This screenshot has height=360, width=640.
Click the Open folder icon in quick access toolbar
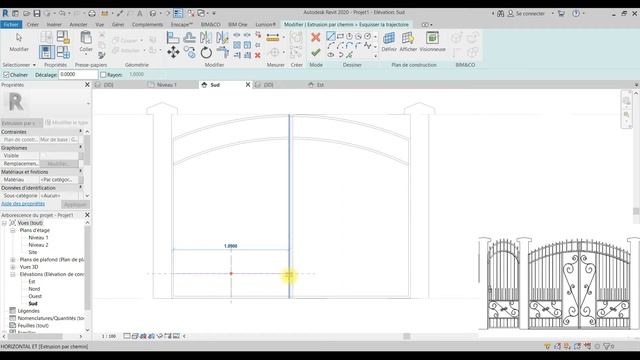tap(27, 13)
